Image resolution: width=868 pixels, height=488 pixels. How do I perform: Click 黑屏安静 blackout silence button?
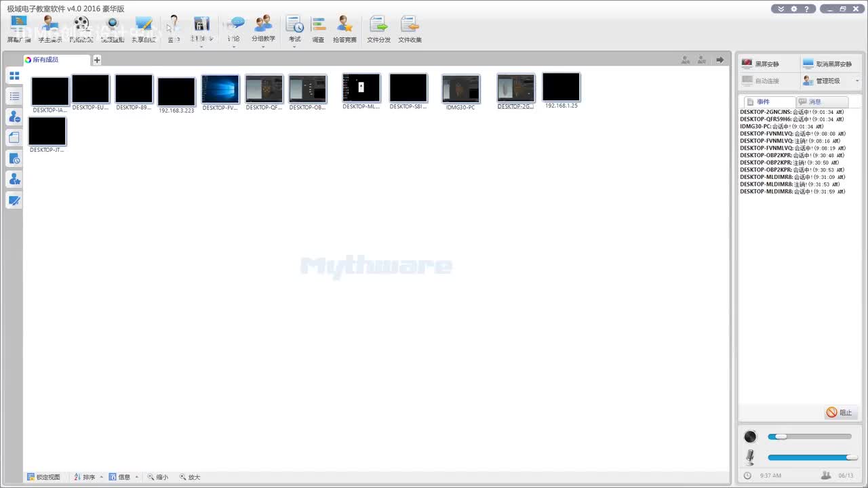click(x=768, y=64)
